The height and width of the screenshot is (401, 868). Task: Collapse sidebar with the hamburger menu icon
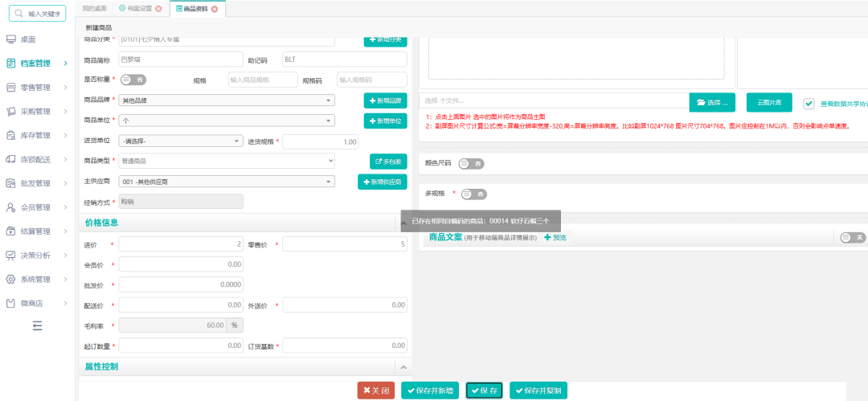coord(37,325)
